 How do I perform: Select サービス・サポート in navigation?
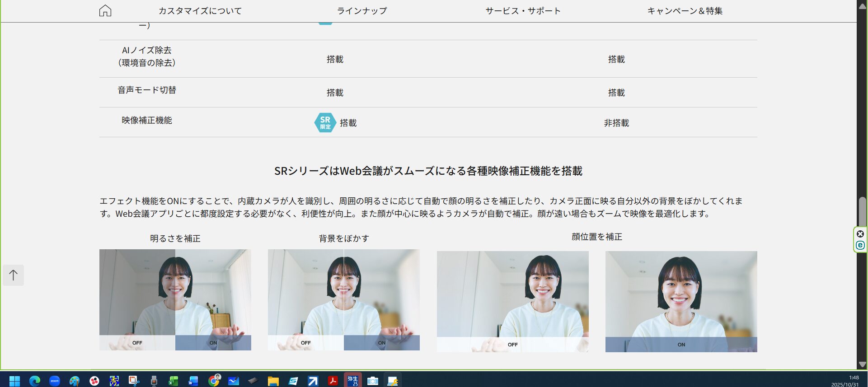(523, 11)
